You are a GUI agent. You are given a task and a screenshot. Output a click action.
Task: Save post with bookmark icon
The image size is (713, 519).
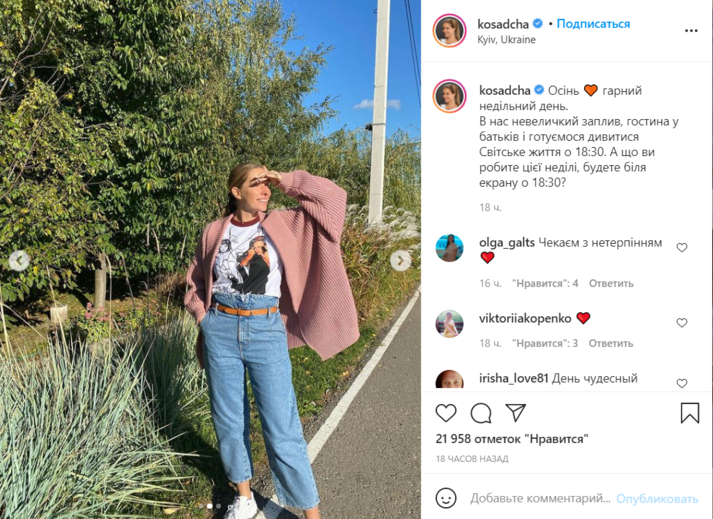[x=690, y=413]
